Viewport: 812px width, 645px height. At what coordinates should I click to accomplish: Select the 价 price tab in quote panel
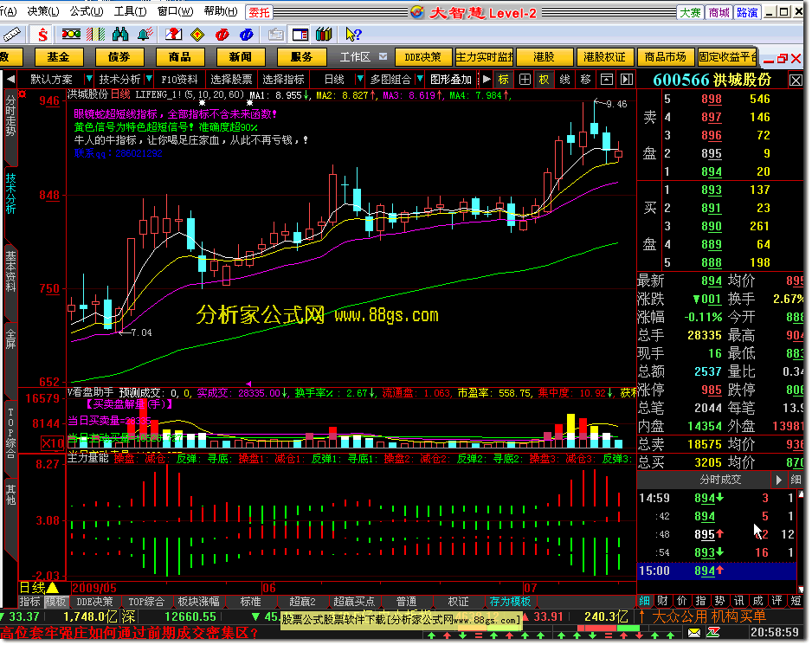click(682, 601)
